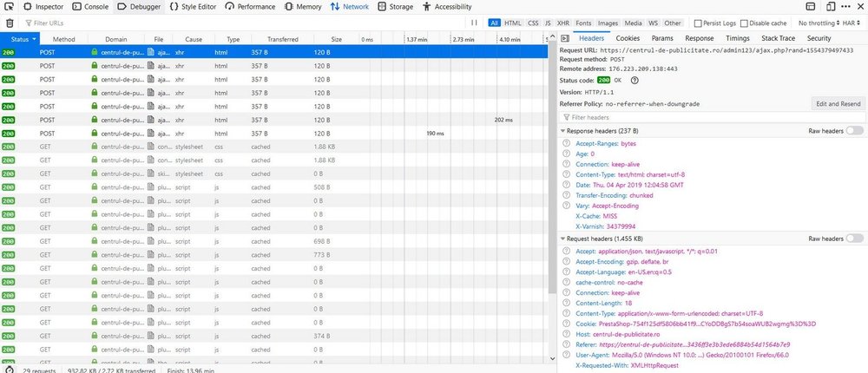This screenshot has height=373, width=868.
Task: Show the Cookies details tab
Action: [x=628, y=38]
